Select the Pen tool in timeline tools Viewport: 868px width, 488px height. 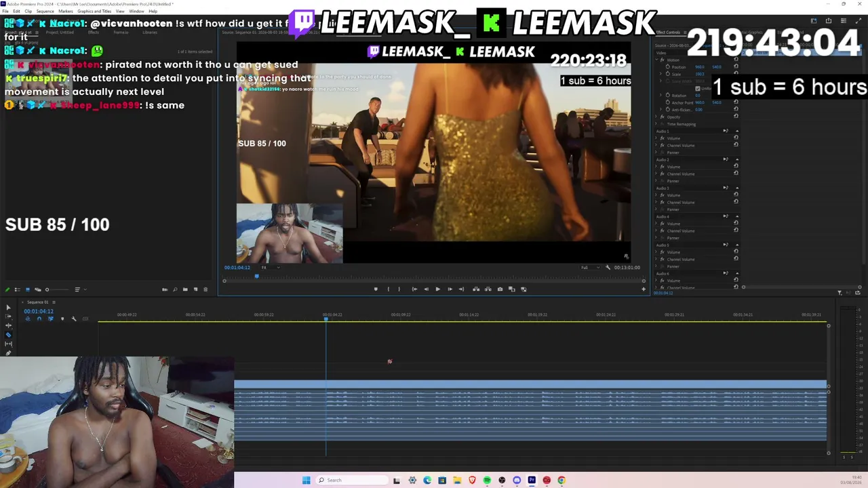[8, 352]
